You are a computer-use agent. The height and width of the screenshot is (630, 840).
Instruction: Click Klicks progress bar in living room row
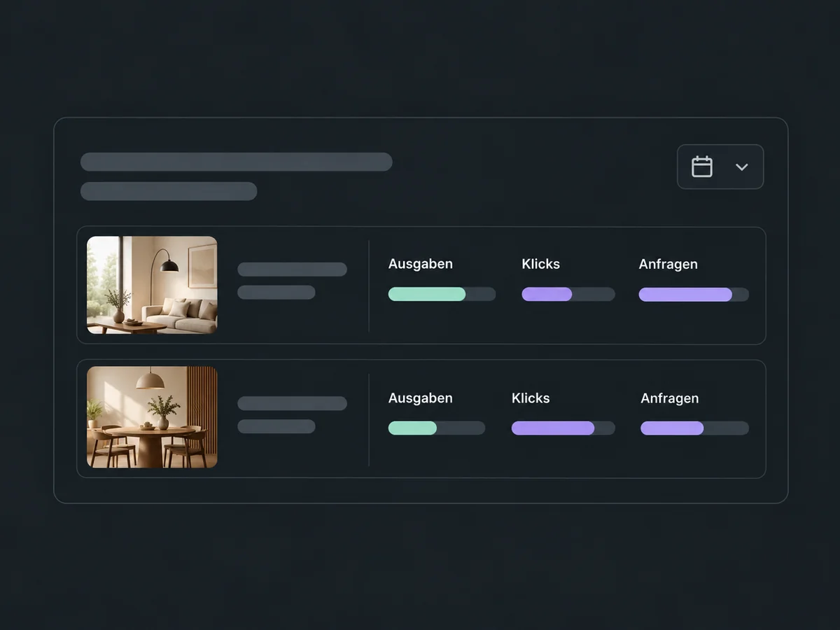[x=568, y=295]
